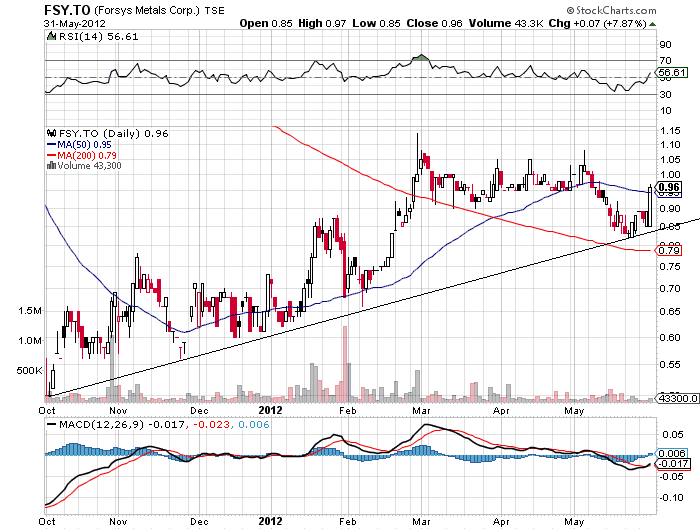The height and width of the screenshot is (530, 700).
Task: Click the 0.006 MACD histogram tag
Action: pos(671,453)
